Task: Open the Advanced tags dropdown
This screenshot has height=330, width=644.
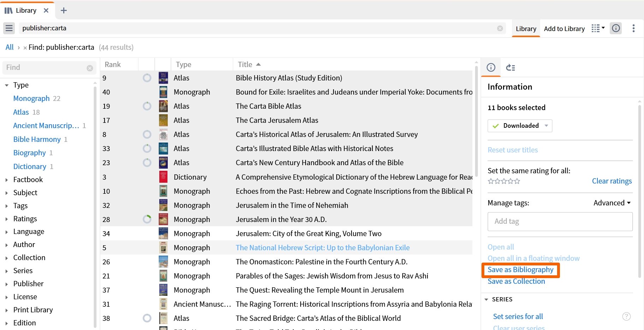Action: pos(612,203)
